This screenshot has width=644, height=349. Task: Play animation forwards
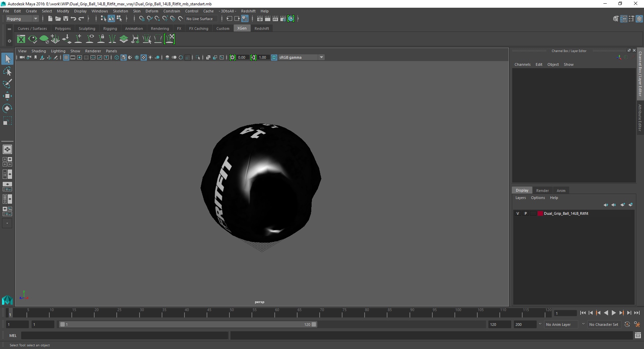[x=613, y=313]
